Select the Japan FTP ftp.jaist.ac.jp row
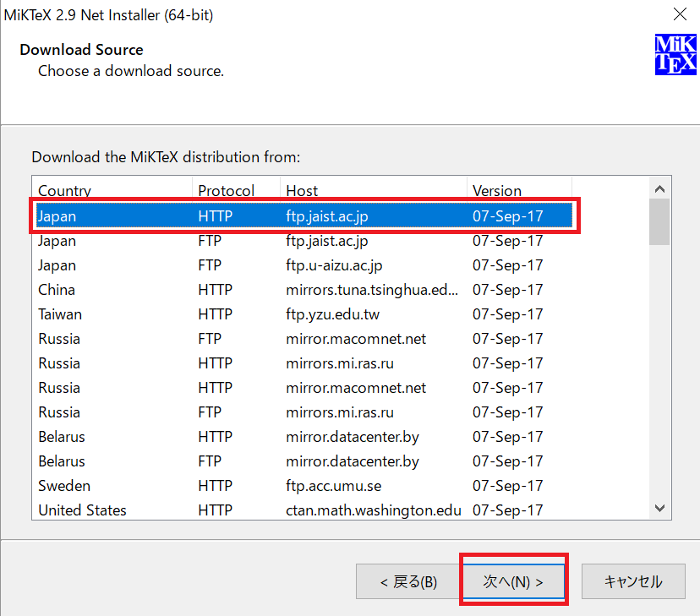This screenshot has height=616, width=700. (304, 241)
